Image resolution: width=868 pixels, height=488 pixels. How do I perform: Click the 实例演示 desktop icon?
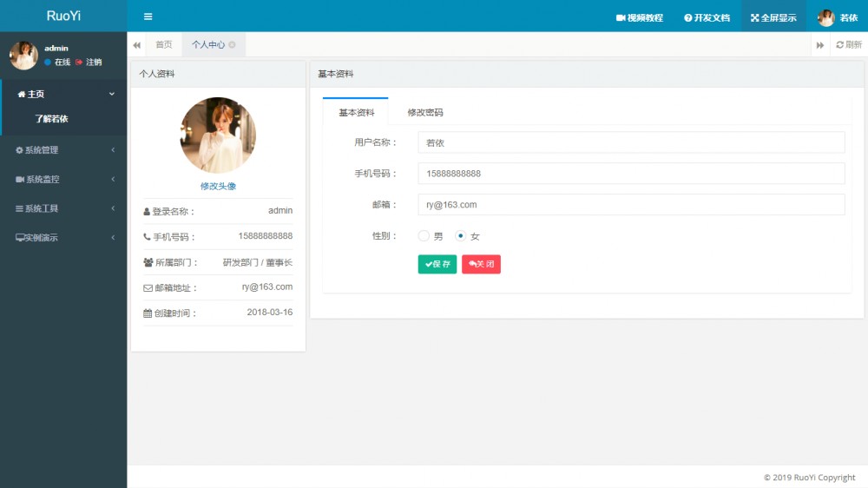point(20,238)
